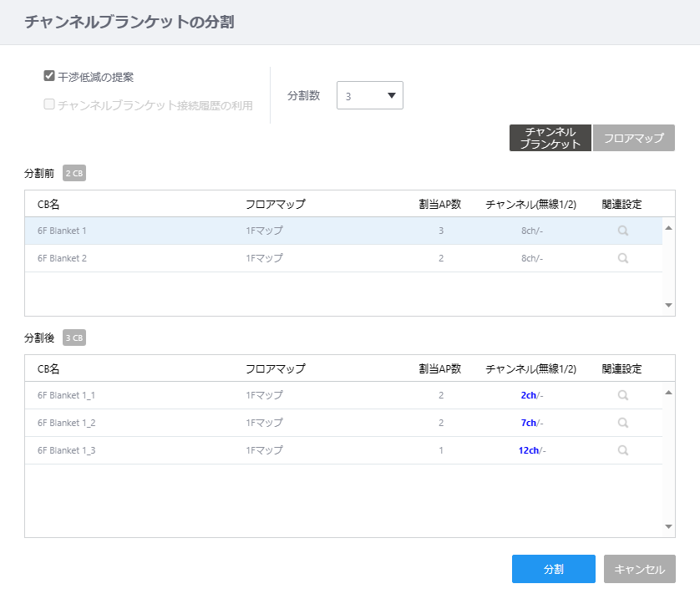Click the blue 分割 button
The width and height of the screenshot is (700, 599).
[x=554, y=569]
